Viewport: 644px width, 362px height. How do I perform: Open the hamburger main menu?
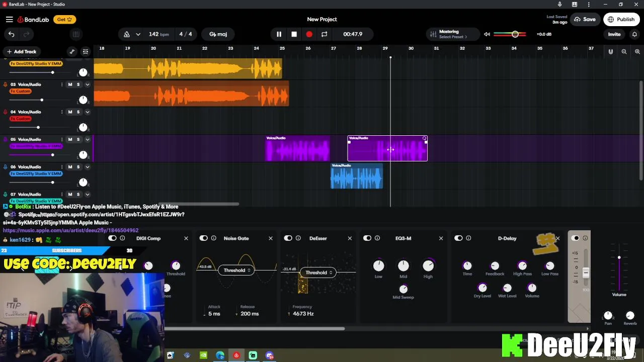(x=9, y=19)
